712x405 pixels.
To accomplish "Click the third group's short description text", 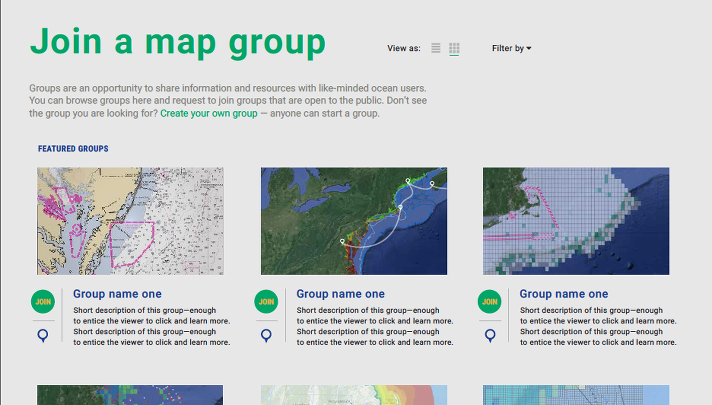I will click(x=598, y=326).
